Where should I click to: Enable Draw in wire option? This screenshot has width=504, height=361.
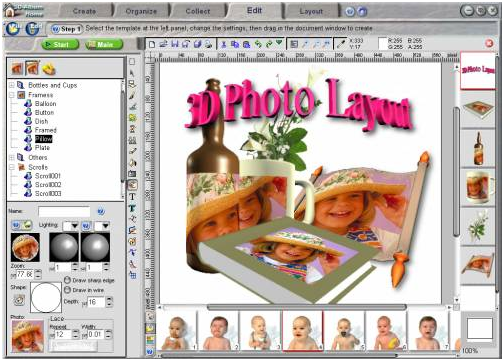[x=67, y=290]
